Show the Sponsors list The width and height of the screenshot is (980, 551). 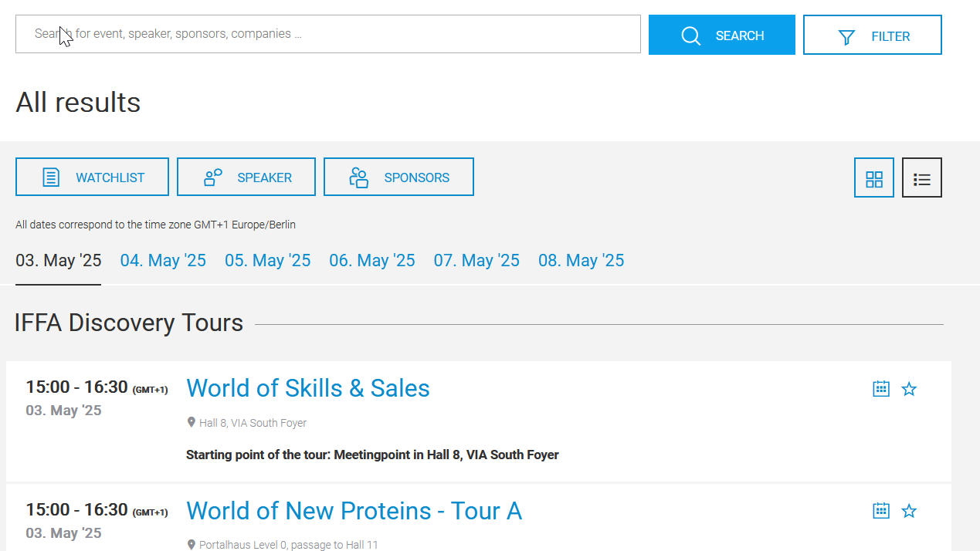pyautogui.click(x=398, y=177)
